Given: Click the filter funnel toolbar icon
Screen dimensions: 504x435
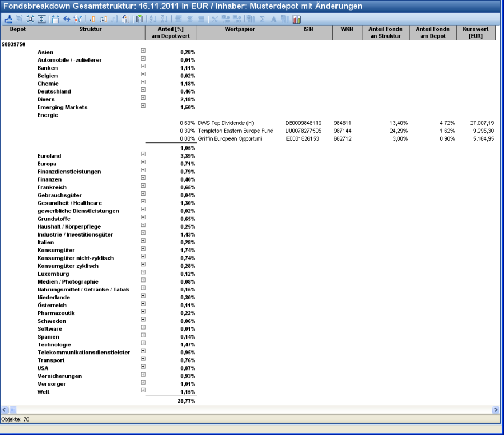Looking at the screenshot, I should [78, 19].
